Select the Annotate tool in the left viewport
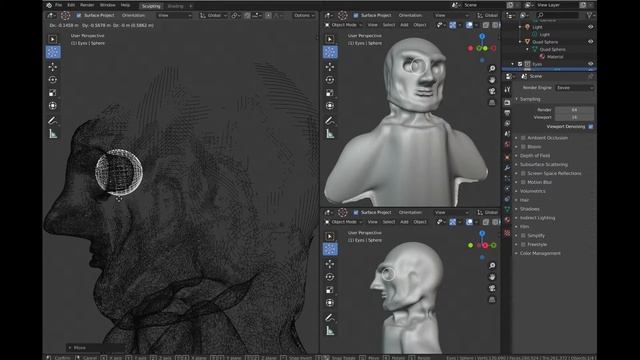This screenshot has height=360, width=640. click(x=53, y=121)
